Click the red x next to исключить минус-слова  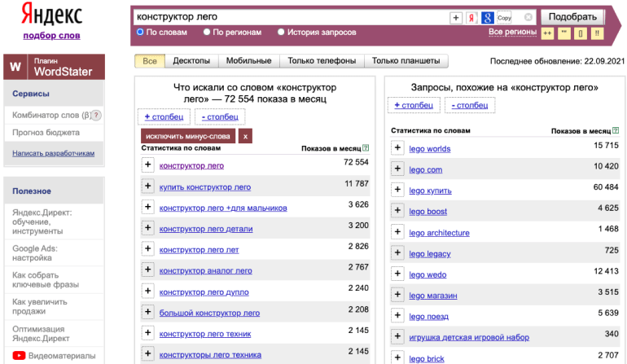tap(246, 137)
